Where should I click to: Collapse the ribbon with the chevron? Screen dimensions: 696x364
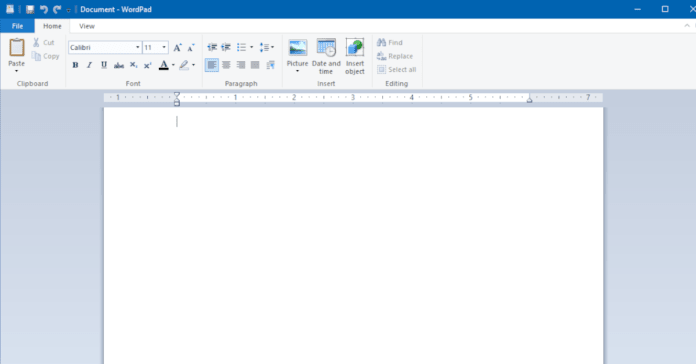click(x=687, y=26)
